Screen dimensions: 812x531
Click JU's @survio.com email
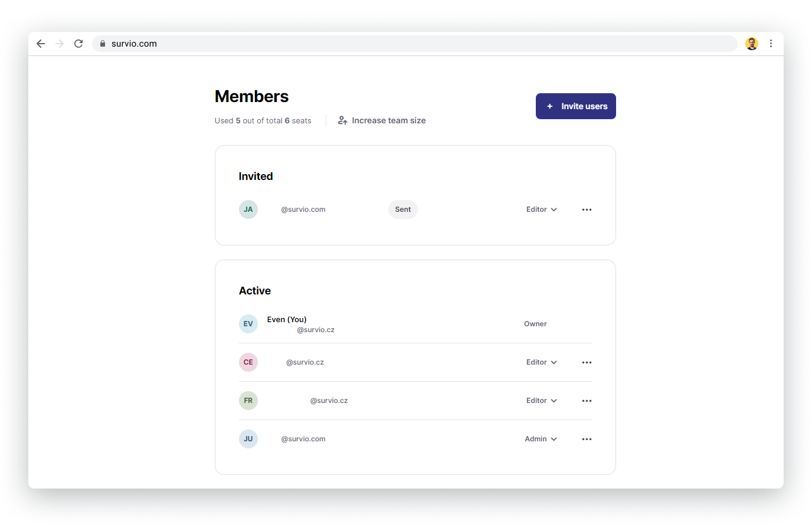click(x=303, y=439)
